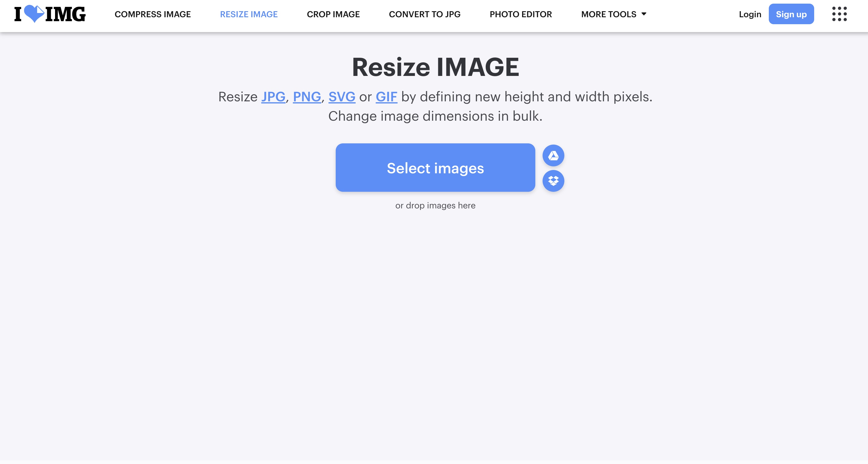The width and height of the screenshot is (868, 464).
Task: Select the RESIZE IMAGE nav item
Action: 249,14
